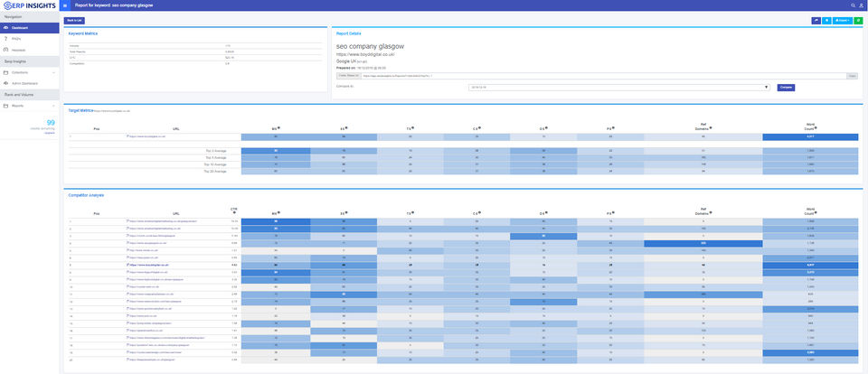
Task: Open the competitor URL at position 20
Action: (x=151, y=359)
